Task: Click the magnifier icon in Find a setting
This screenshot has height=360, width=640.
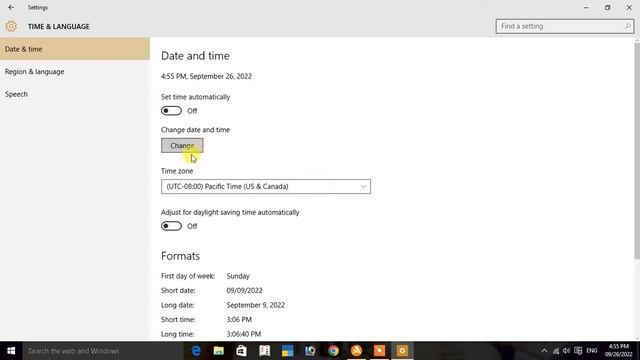Action: 627,26
